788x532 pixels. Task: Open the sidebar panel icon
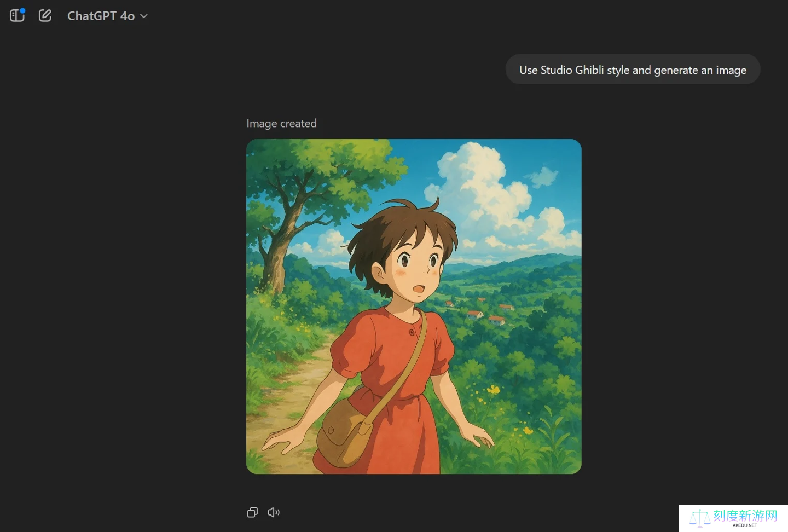coord(16,15)
